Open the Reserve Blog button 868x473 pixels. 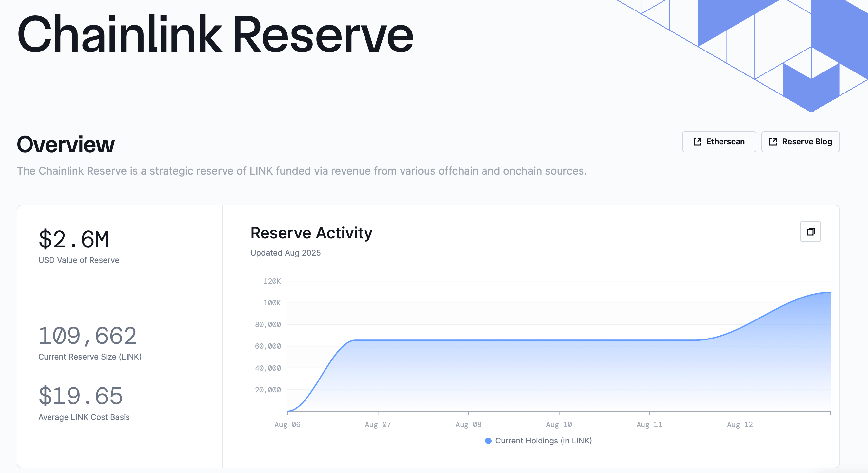click(800, 142)
